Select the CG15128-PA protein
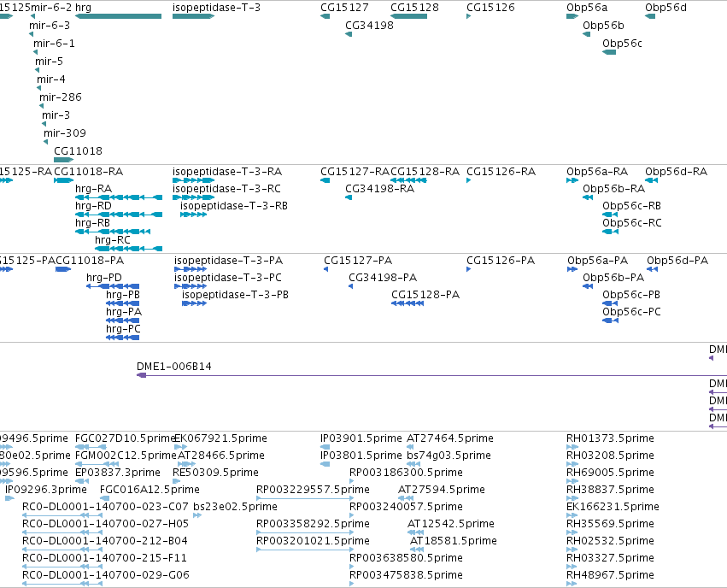The height and width of the screenshot is (588, 727). (x=407, y=303)
